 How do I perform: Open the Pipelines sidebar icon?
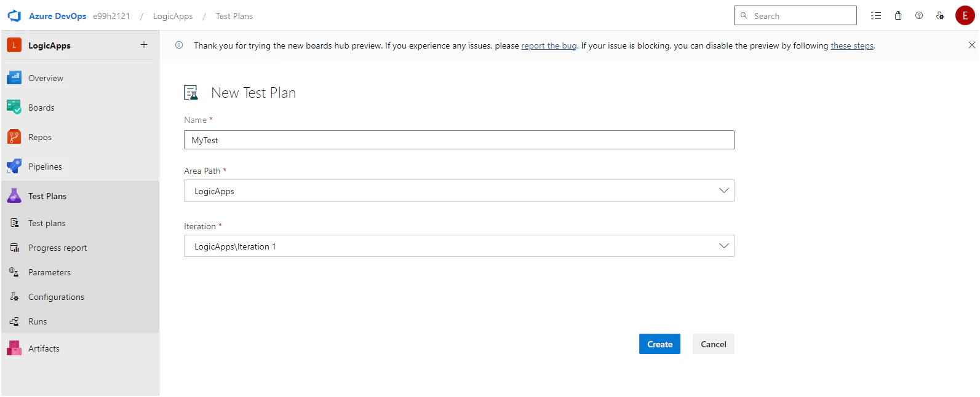[14, 167]
